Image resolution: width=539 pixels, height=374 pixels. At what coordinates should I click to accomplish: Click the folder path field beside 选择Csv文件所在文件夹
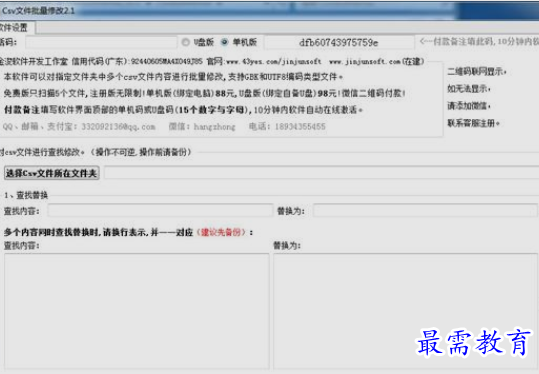(x=321, y=173)
